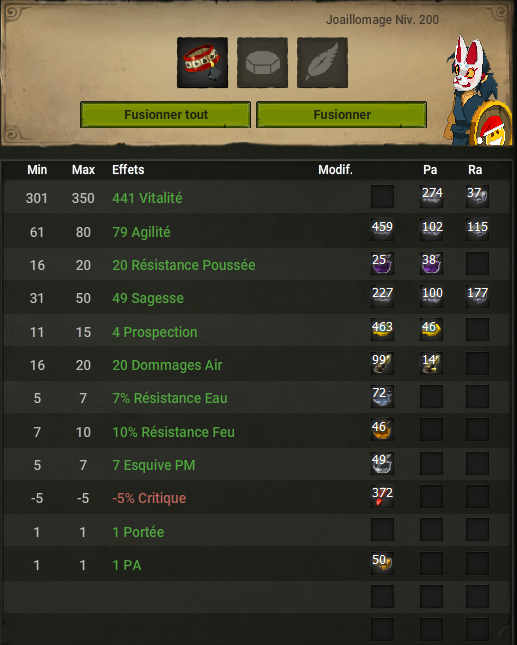Select the 37 Ra Vitalité rune
517x645 pixels.
click(477, 196)
